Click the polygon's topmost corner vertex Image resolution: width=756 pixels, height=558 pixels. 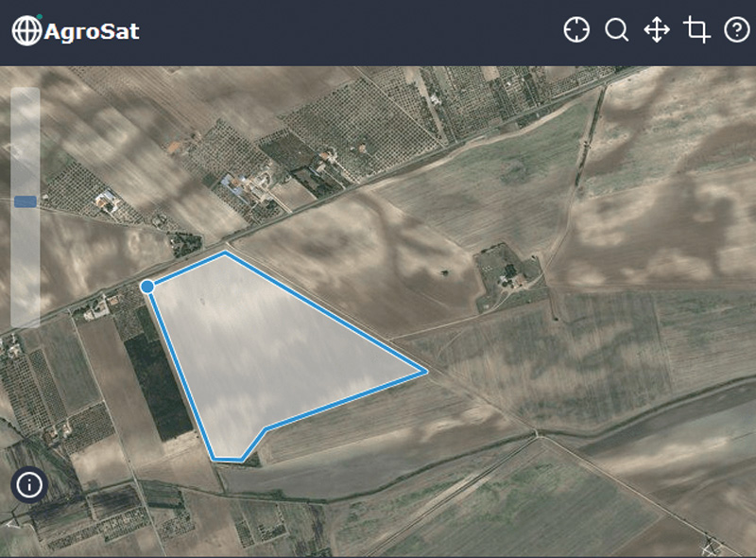(x=225, y=253)
